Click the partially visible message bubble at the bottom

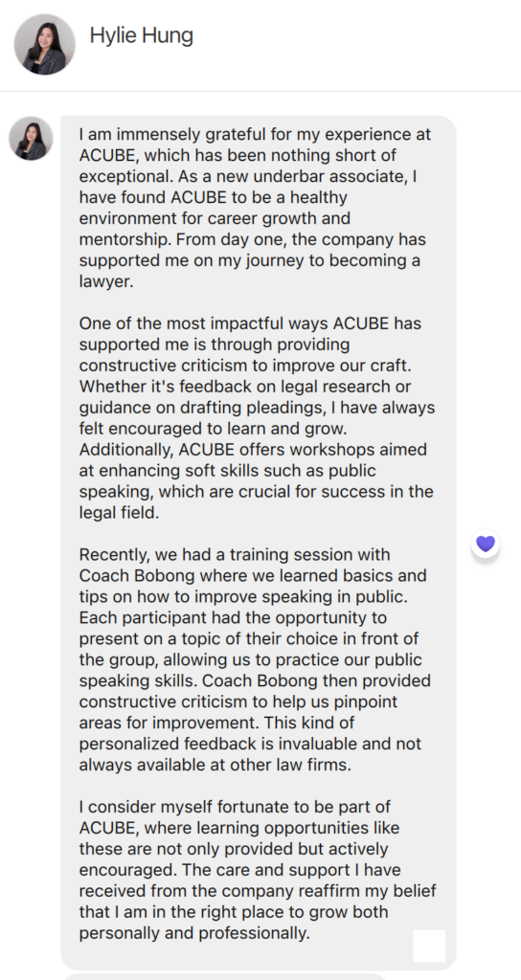pyautogui.click(x=225, y=976)
